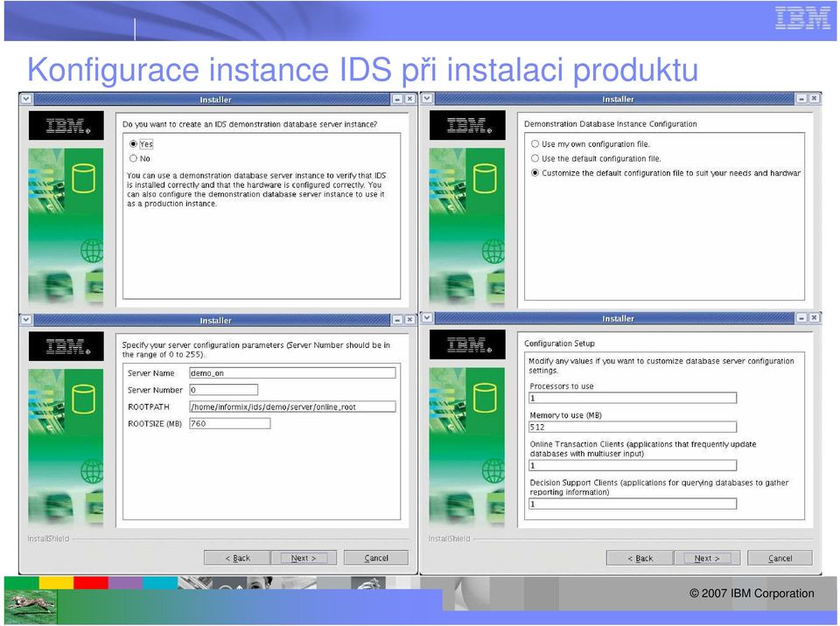Close the Configuration Setup installer window
840x626 pixels.
coord(814,317)
